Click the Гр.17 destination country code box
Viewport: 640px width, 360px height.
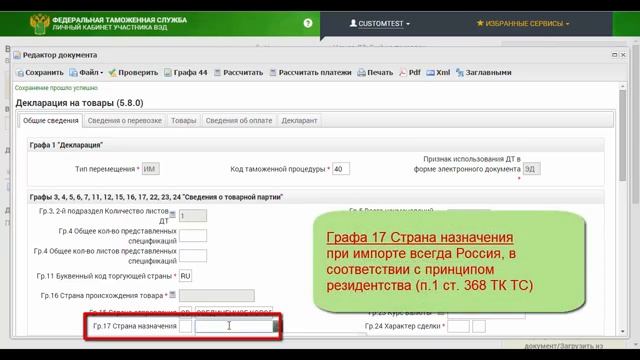(185, 326)
